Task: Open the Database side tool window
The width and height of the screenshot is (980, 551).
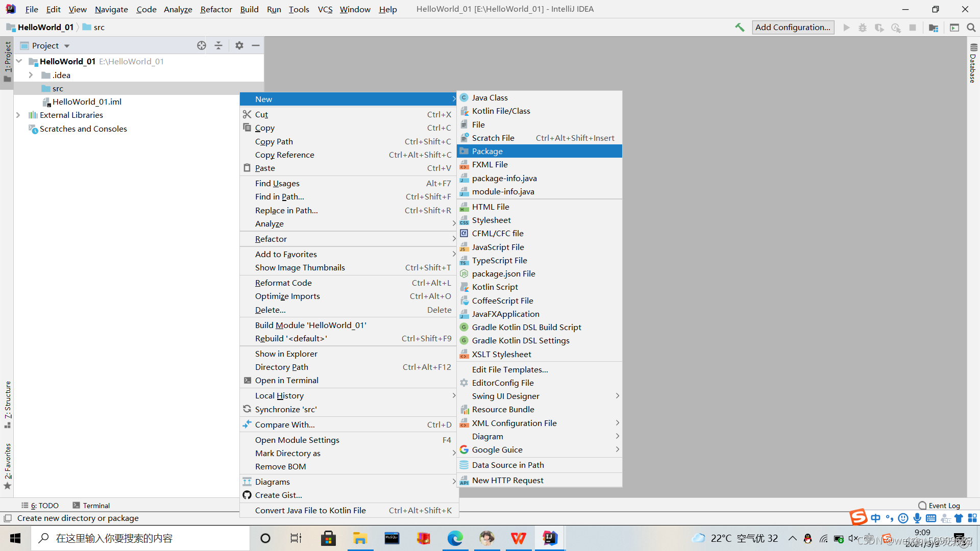Action: click(973, 63)
